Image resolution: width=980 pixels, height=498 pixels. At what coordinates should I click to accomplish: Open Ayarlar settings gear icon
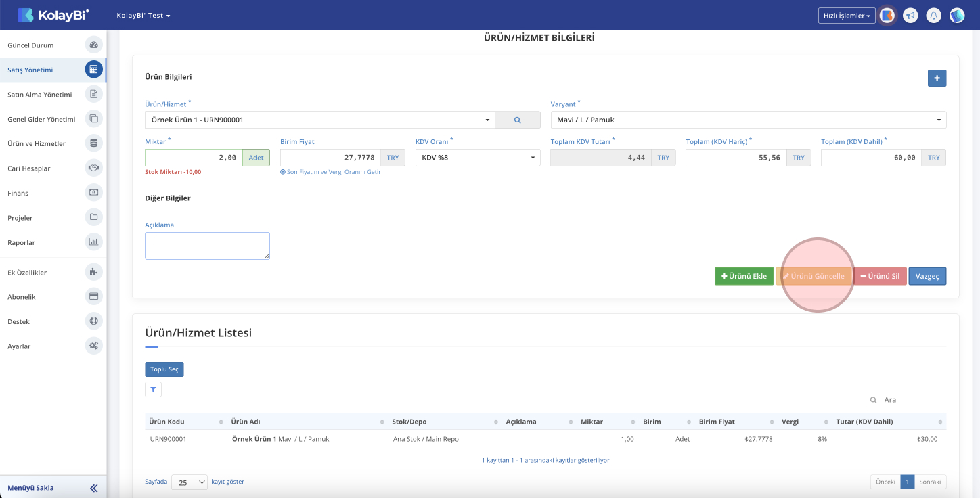pos(93,346)
